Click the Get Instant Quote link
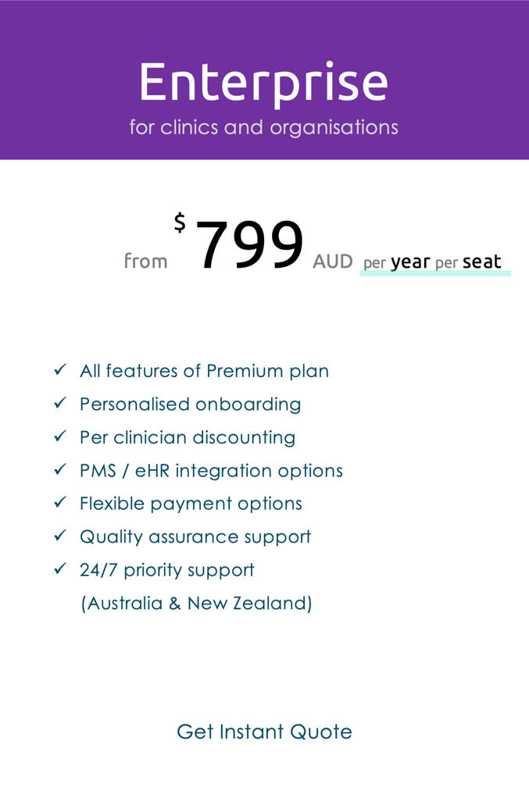Viewport: 529px width, 812px height. pyautogui.click(x=264, y=732)
